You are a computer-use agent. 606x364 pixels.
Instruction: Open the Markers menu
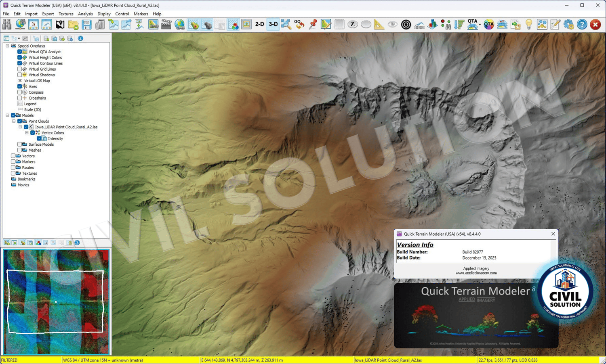coord(141,14)
